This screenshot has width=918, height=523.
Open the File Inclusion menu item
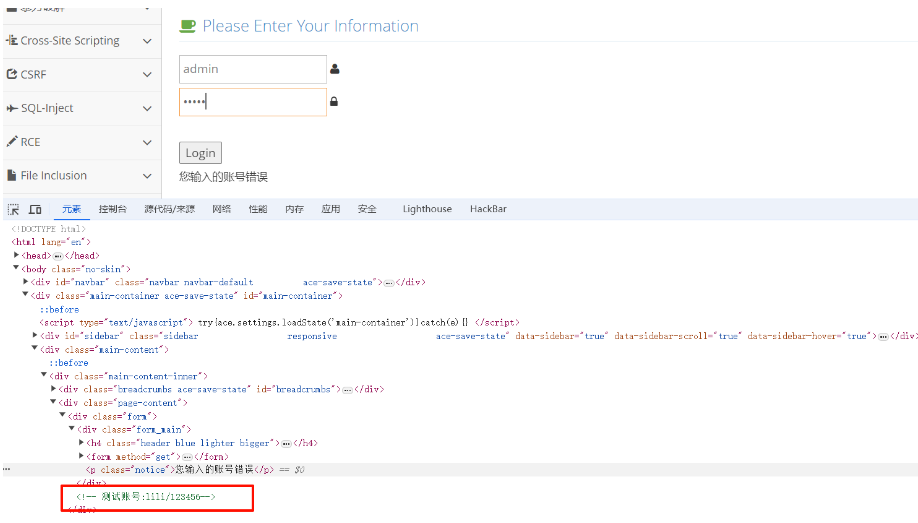(x=82, y=176)
